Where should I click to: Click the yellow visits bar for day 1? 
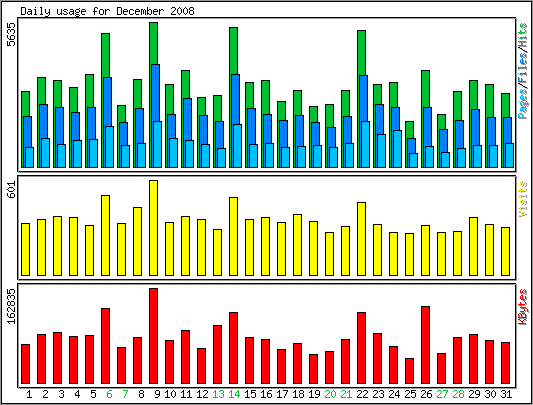[x=25, y=249]
